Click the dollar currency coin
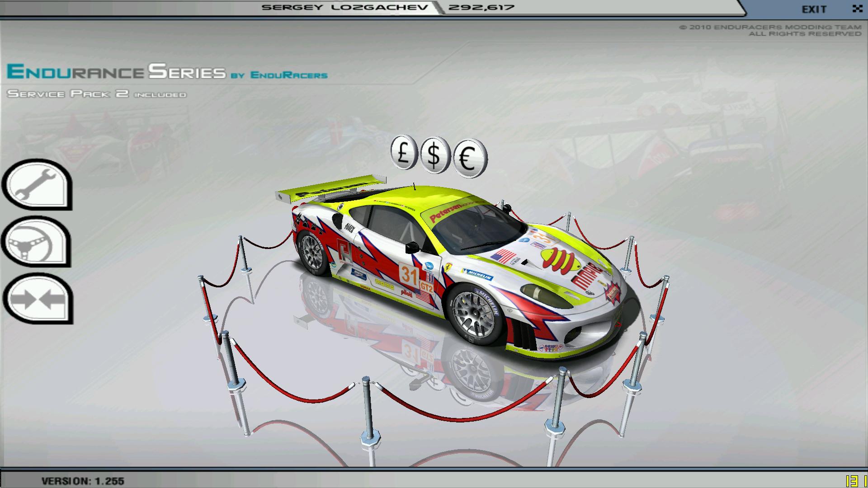The width and height of the screenshot is (868, 488). click(434, 155)
